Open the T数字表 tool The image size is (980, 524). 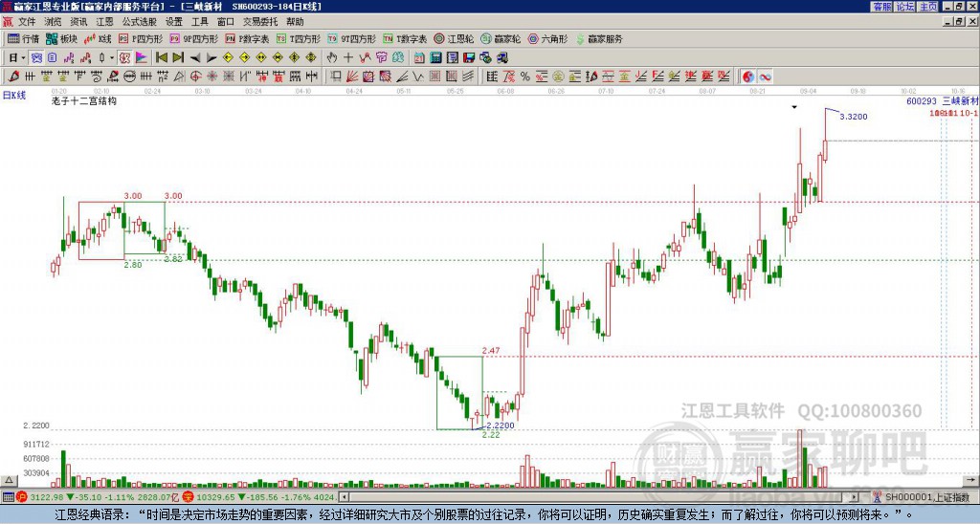pos(405,38)
